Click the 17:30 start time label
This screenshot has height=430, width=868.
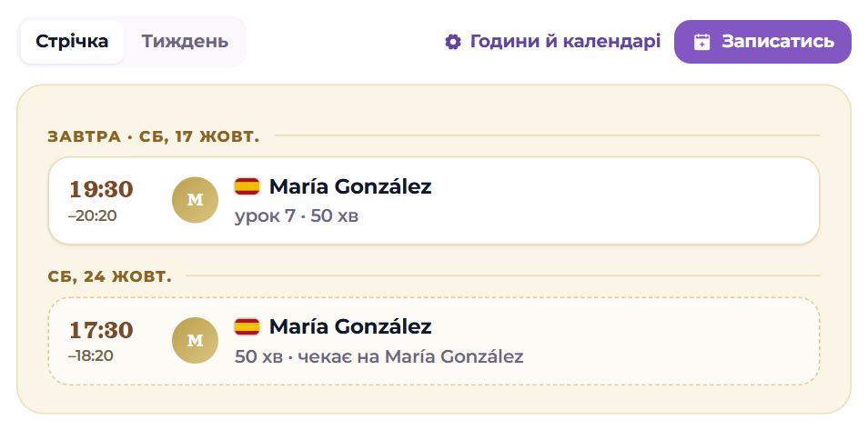pos(101,330)
